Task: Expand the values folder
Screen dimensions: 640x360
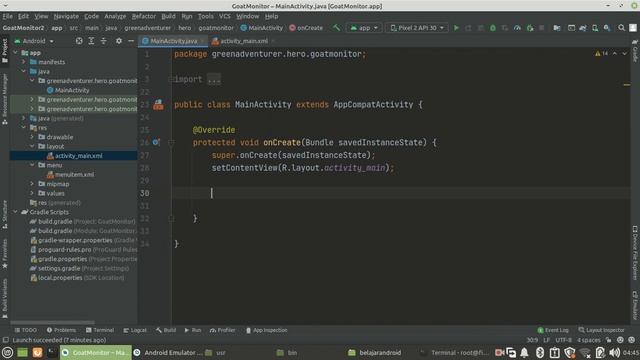Action: (x=32, y=193)
